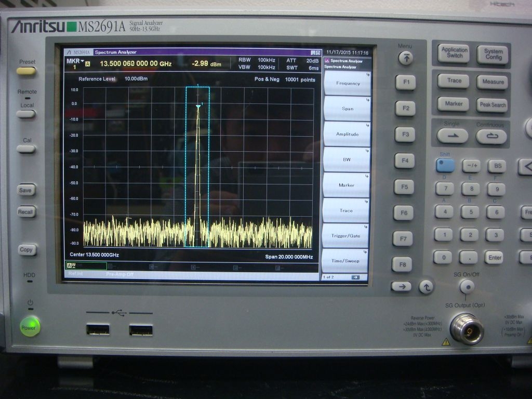Tap the number 5 keypad key
The image size is (532, 399).
tap(470, 212)
